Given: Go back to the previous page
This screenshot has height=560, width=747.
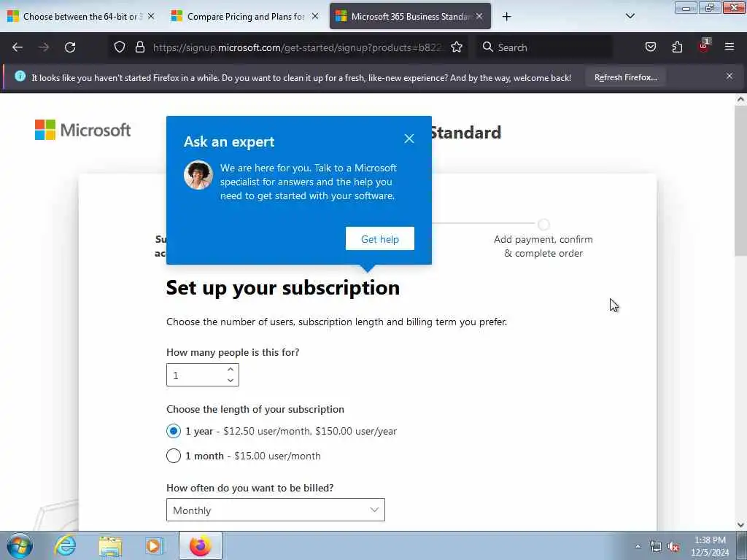Looking at the screenshot, I should point(18,47).
